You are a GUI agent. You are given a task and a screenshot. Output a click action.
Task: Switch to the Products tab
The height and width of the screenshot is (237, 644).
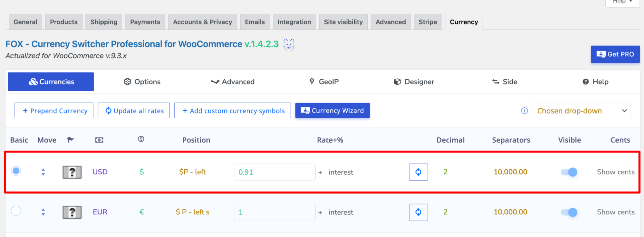click(x=64, y=22)
